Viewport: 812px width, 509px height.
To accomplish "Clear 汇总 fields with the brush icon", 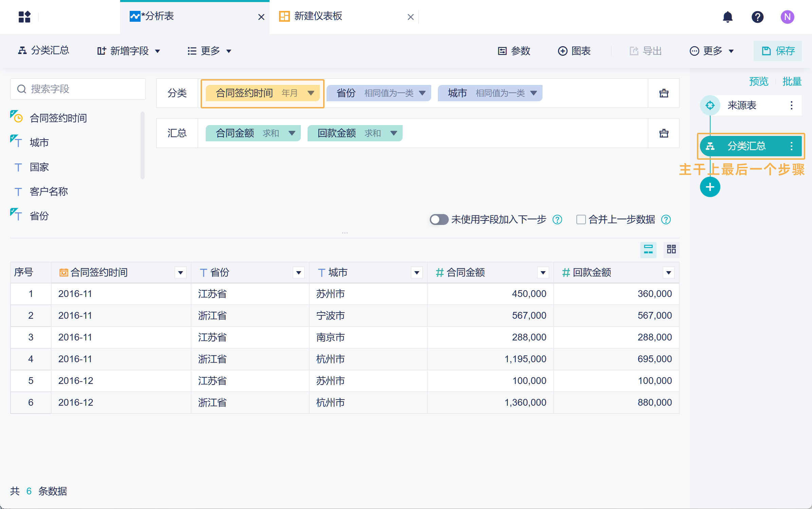I will (664, 133).
